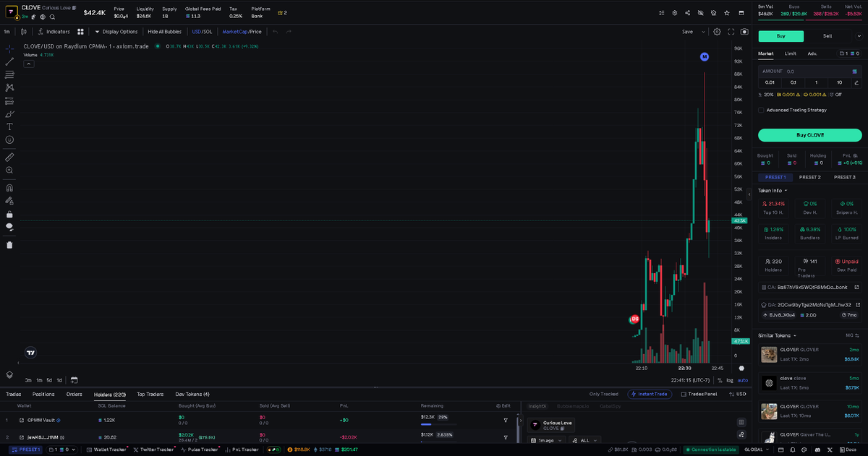Image resolution: width=868 pixels, height=456 pixels.
Task: Hide all drawings with eye icon
Action: tap(9, 227)
